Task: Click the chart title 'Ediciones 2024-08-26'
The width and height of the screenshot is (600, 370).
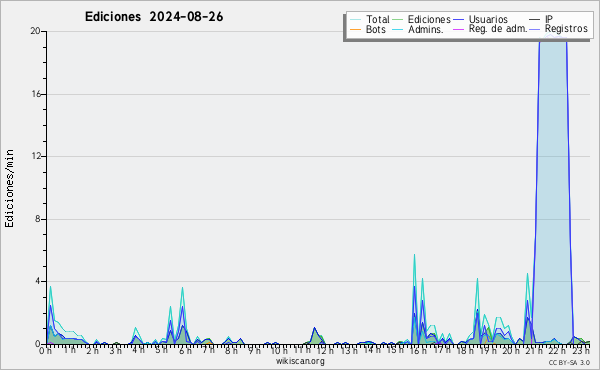Action: (154, 17)
